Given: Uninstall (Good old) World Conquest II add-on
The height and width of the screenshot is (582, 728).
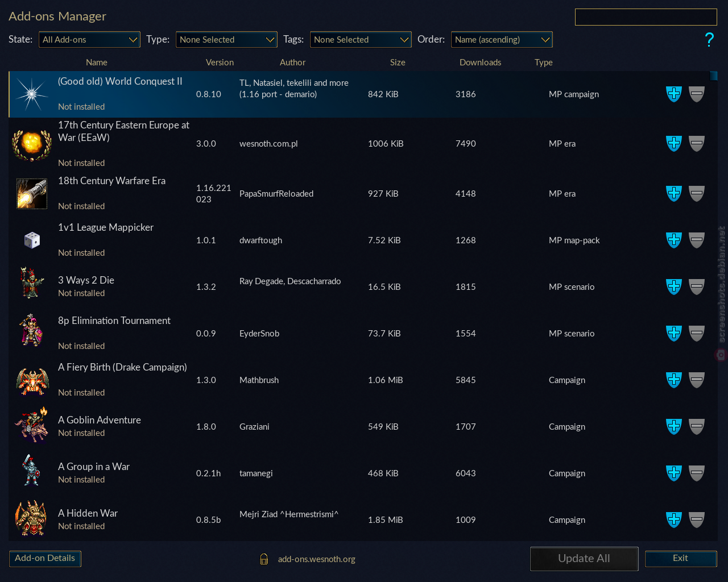Looking at the screenshot, I should (697, 94).
